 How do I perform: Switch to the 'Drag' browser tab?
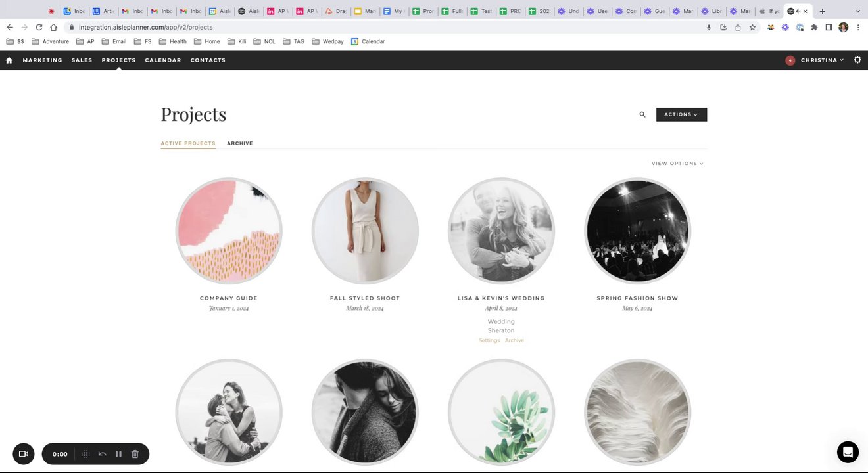(x=336, y=11)
